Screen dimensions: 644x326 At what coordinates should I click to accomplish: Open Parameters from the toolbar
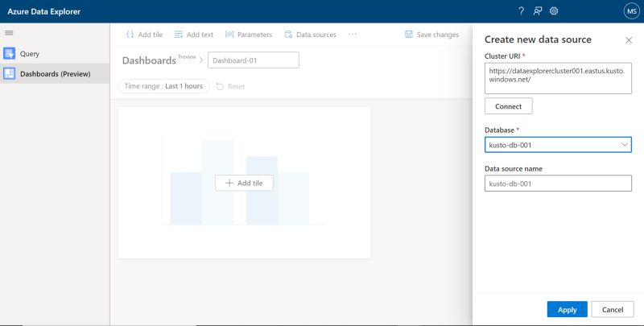click(x=249, y=35)
